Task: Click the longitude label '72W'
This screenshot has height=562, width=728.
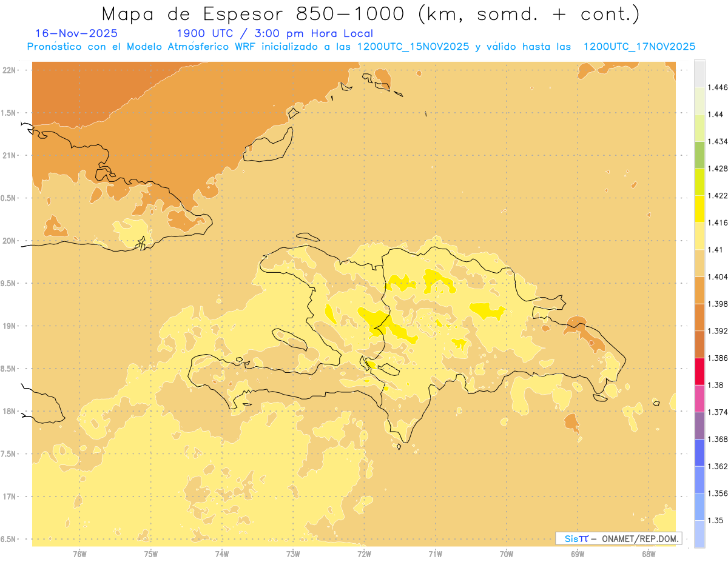Action: coord(364,554)
